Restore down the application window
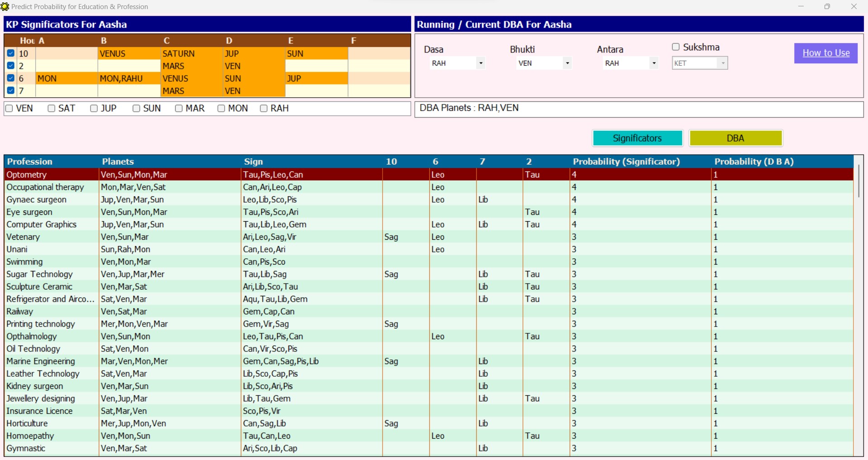 coord(827,6)
